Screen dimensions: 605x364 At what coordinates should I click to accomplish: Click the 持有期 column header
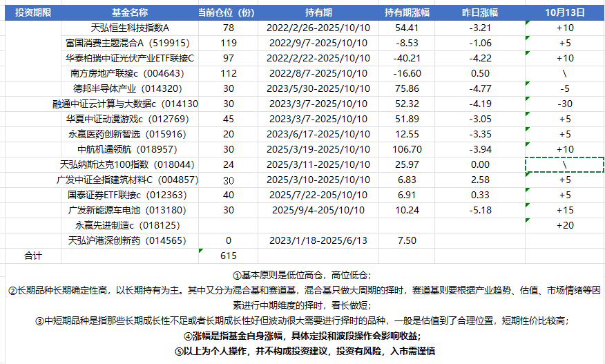click(x=318, y=12)
